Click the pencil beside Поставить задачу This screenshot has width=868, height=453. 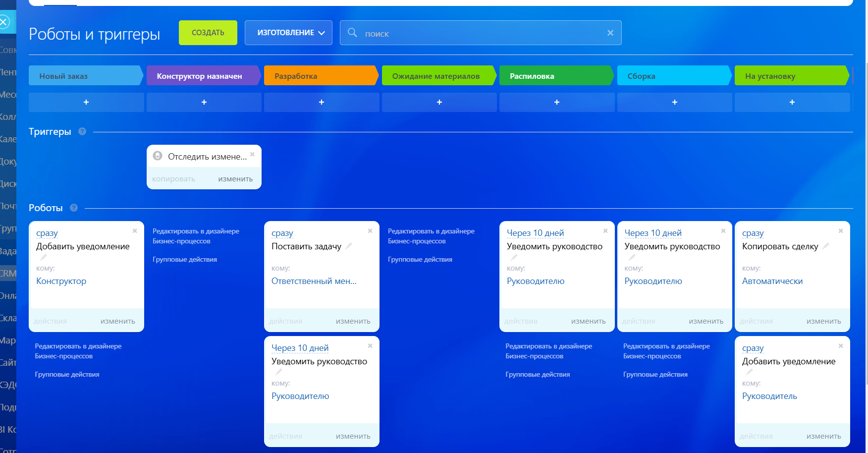[349, 245]
